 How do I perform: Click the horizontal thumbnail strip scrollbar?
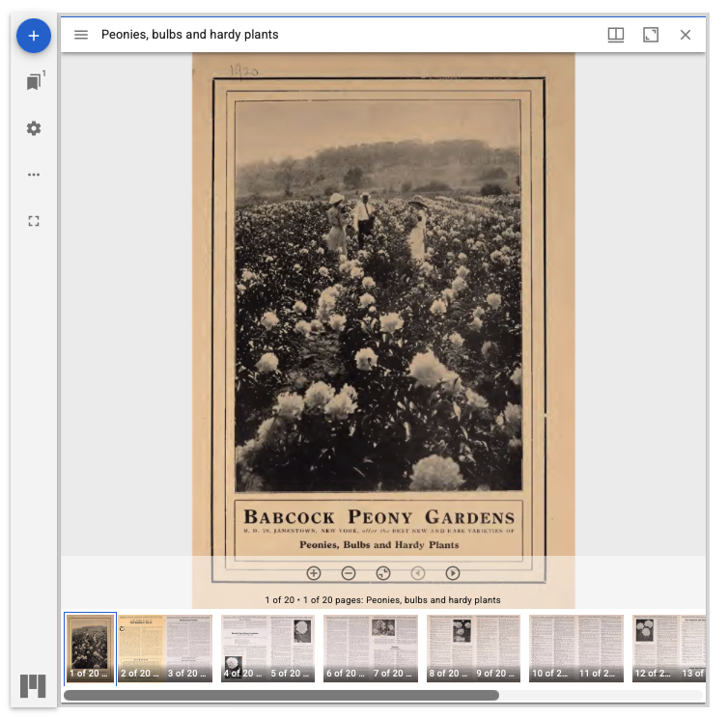point(281,695)
